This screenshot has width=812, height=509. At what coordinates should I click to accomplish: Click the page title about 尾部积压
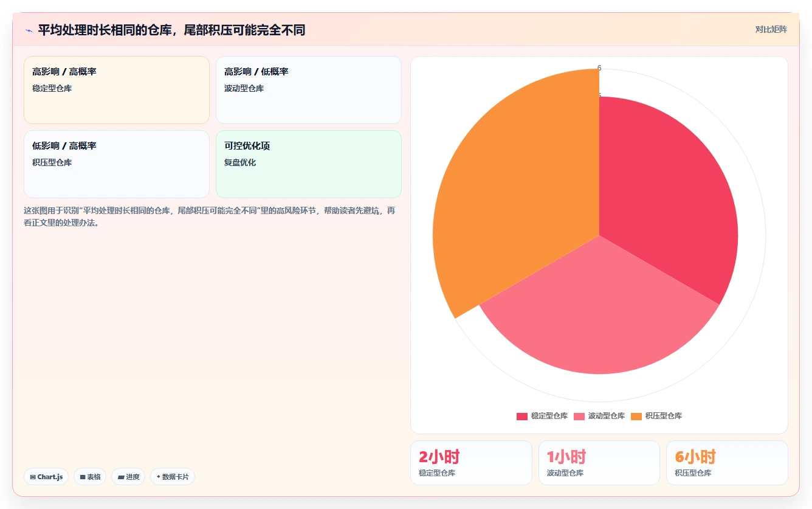coord(171,30)
